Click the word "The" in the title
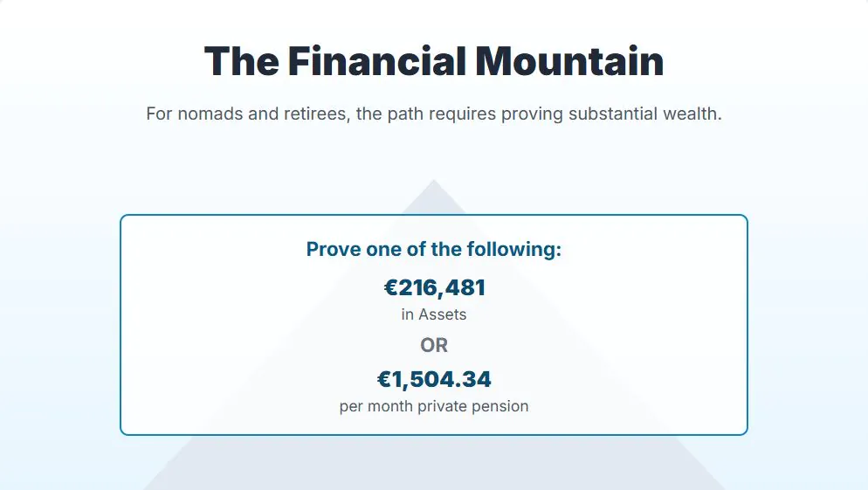The height and width of the screenshot is (490, 868). [x=242, y=62]
